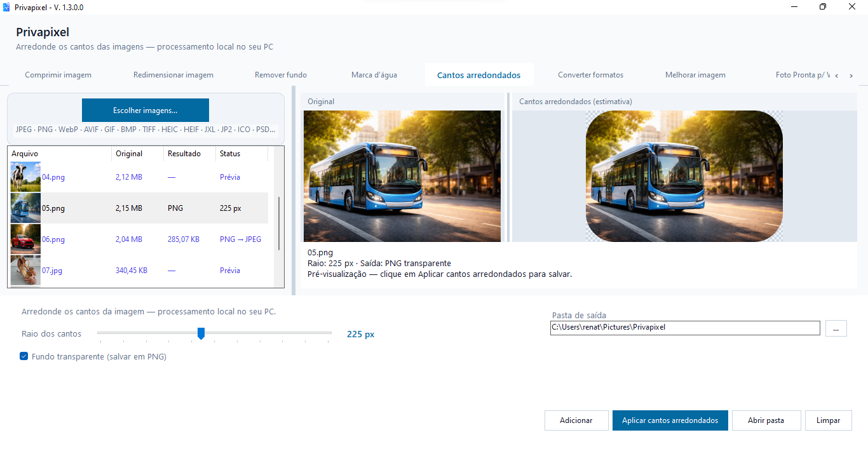This screenshot has width=868, height=456.
Task: Select the 06.png red car thumbnail
Action: click(x=25, y=239)
